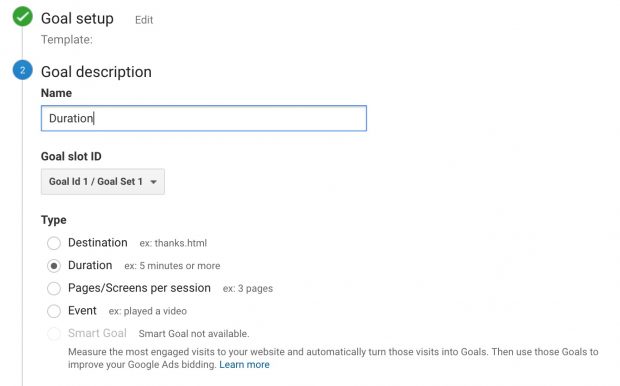This screenshot has width=620, height=386.
Task: Click the Destination type label
Action: pos(98,242)
